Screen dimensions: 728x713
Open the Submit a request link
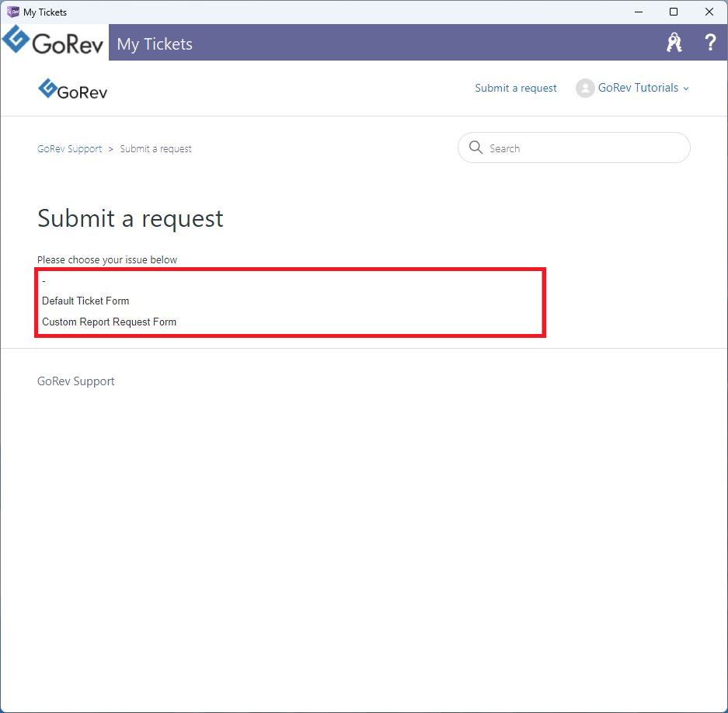pyautogui.click(x=515, y=89)
